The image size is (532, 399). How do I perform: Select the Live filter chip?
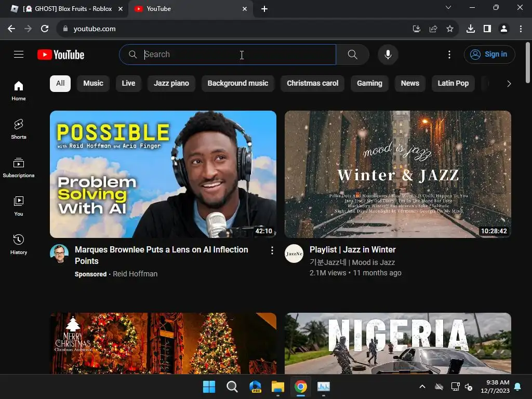tap(128, 84)
